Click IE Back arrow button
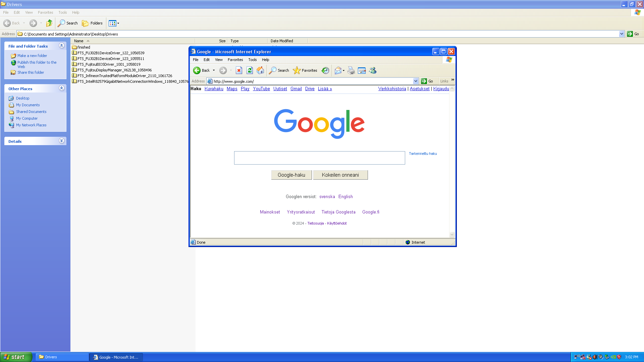Viewport: 644px width, 362px height. click(x=201, y=70)
